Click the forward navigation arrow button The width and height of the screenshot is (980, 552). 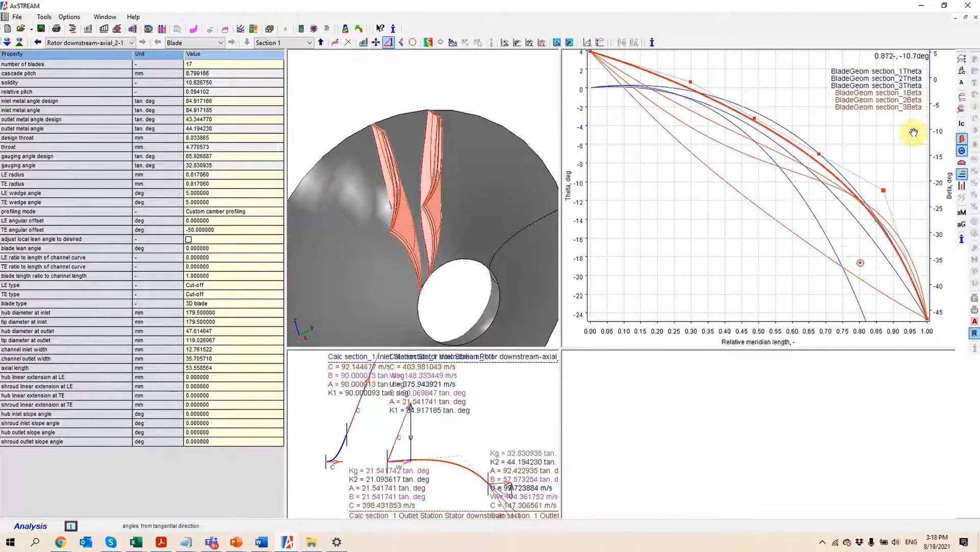tap(142, 43)
